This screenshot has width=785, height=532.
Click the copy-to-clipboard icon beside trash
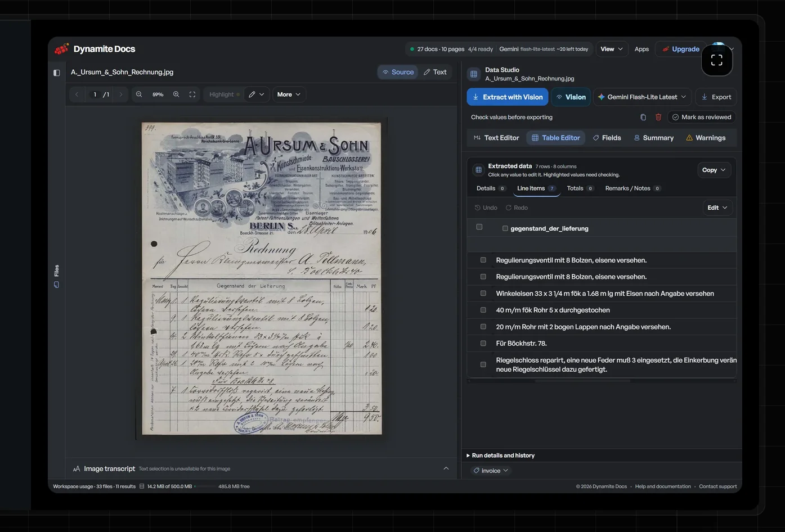point(643,117)
